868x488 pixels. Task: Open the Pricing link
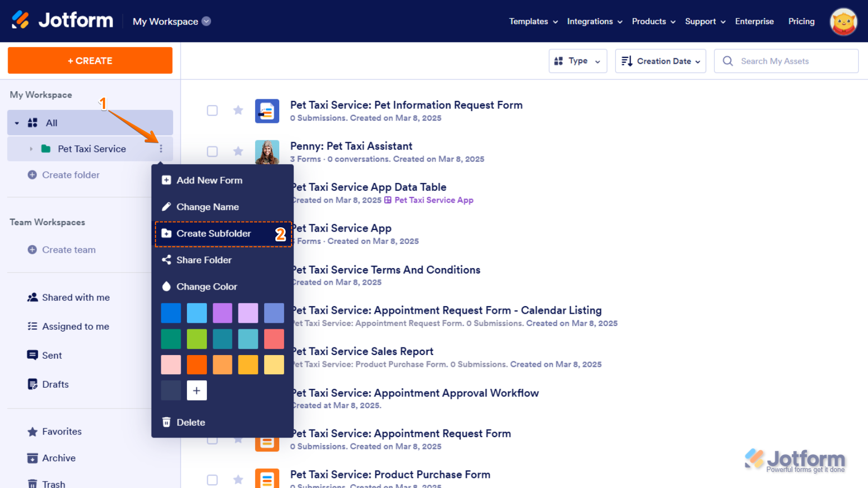point(802,21)
